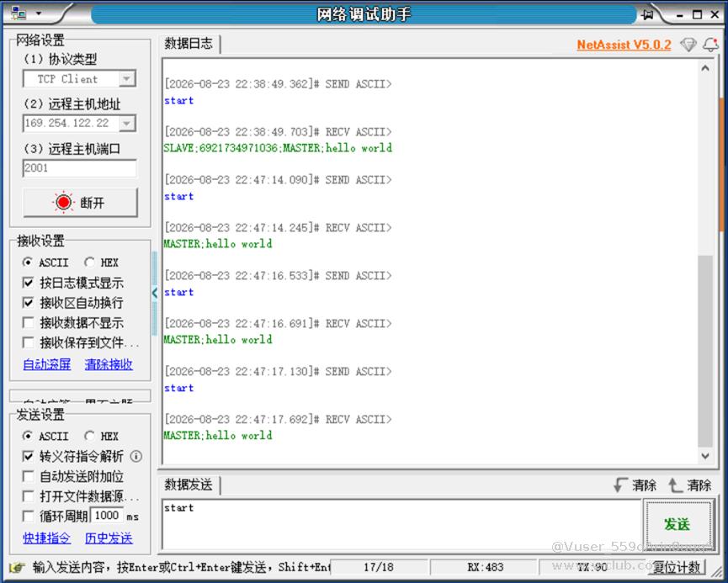Switch to the 数据日志 tab
Screen dimensions: 728x583
pos(189,44)
